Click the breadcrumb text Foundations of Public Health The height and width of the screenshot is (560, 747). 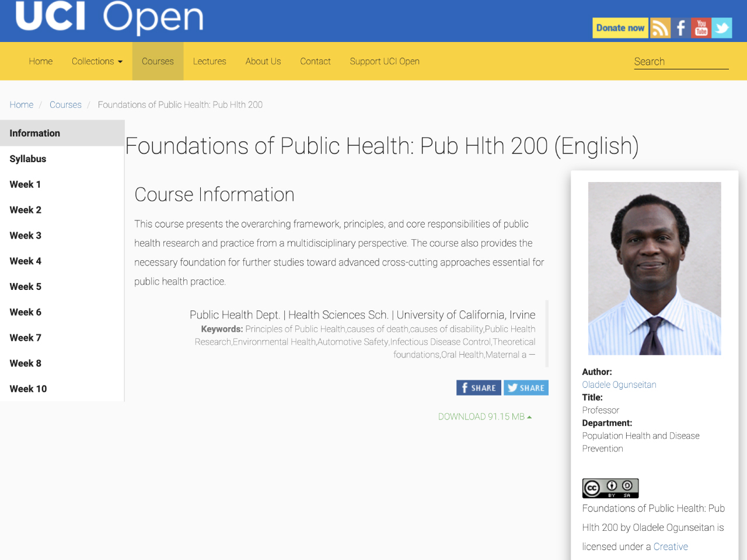tap(180, 105)
